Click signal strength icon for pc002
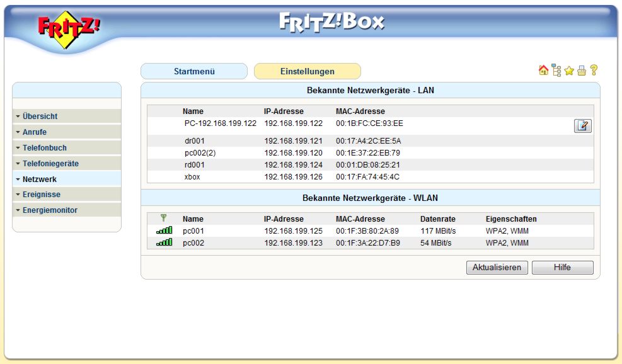 (164, 242)
